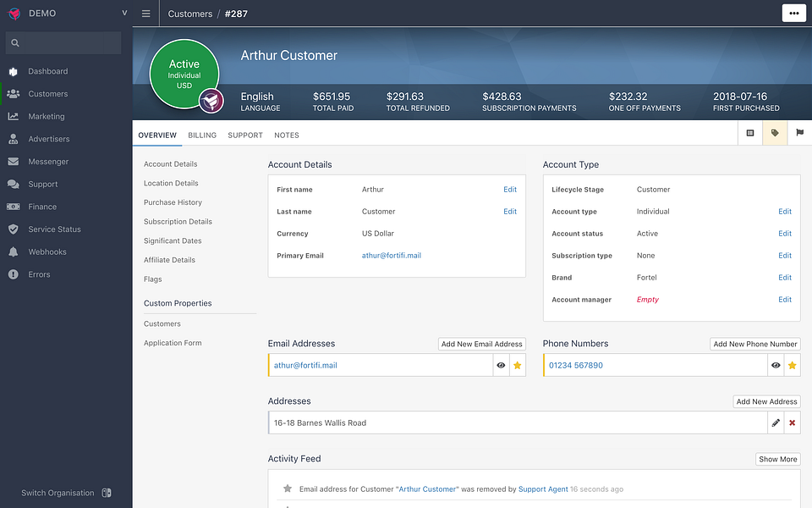Viewport: 812px width, 508px height.
Task: Edit the 16-18 Barnes Wallis Road address pencil
Action: coord(776,423)
